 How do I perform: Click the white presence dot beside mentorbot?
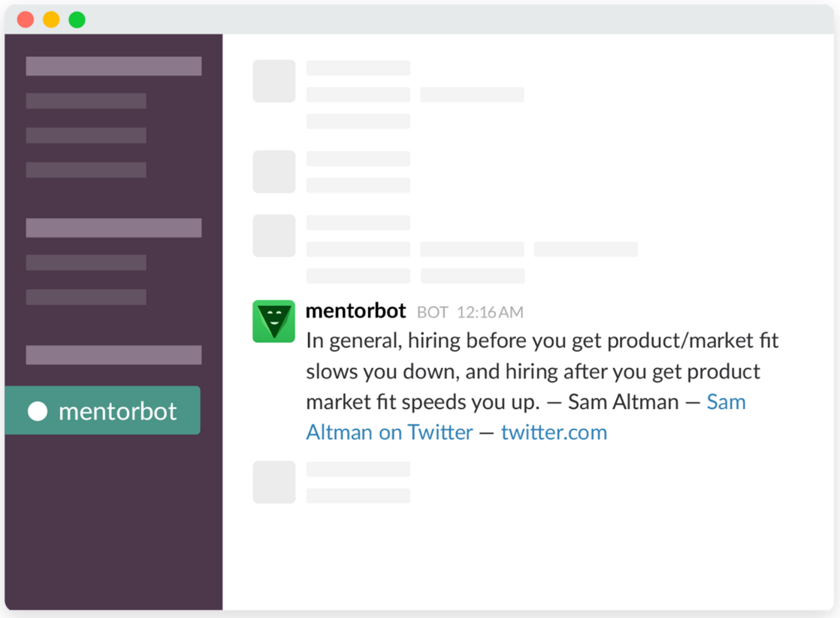[36, 410]
